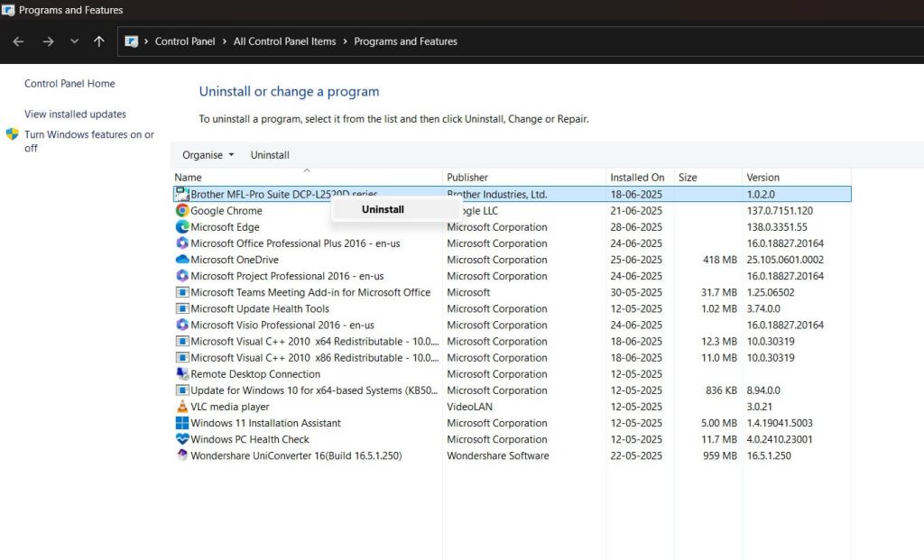Open Turn Windows features on or off
Image resolution: width=924 pixels, height=560 pixels.
click(x=89, y=142)
